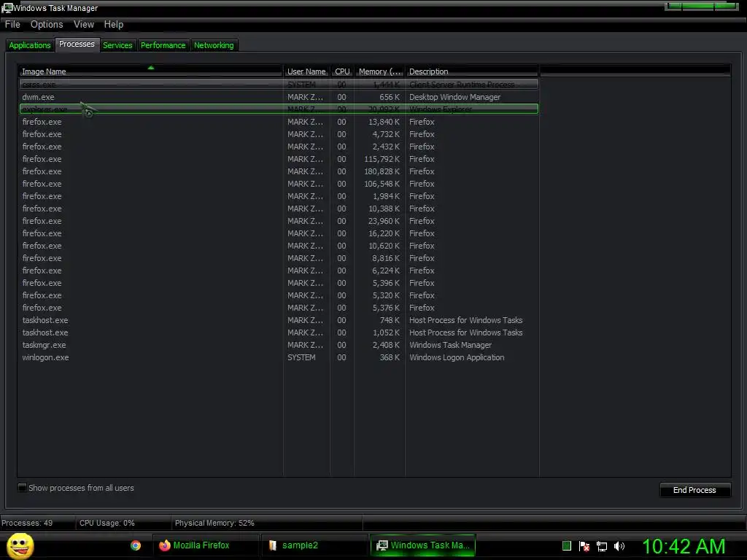Viewport: 747px width, 560px height.
Task: Open the View menu
Action: (x=84, y=24)
